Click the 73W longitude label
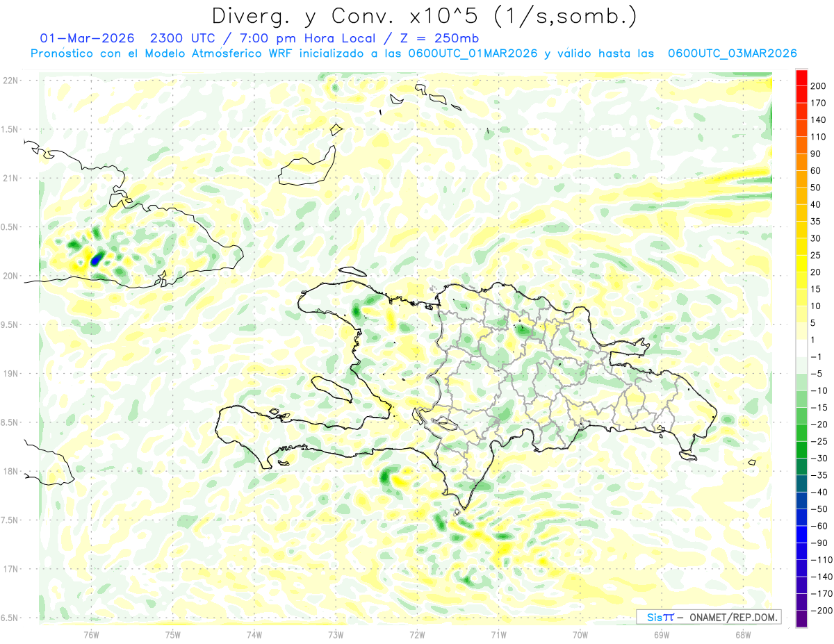 [336, 634]
